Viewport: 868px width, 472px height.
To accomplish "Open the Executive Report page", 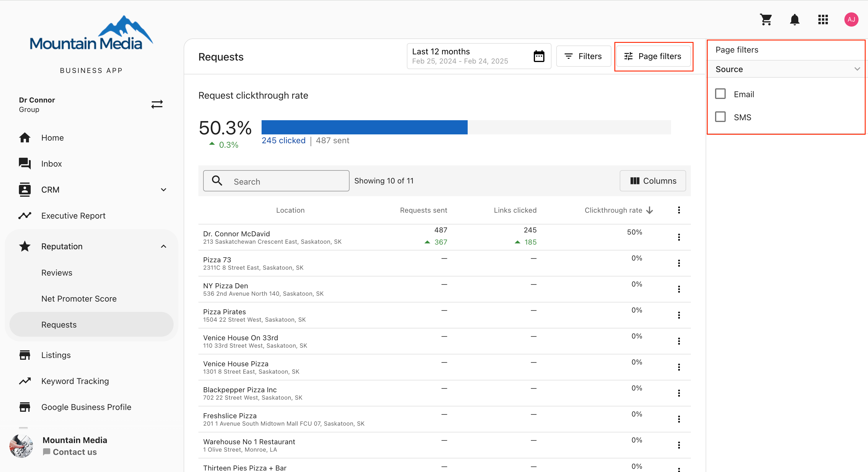I will pos(73,215).
